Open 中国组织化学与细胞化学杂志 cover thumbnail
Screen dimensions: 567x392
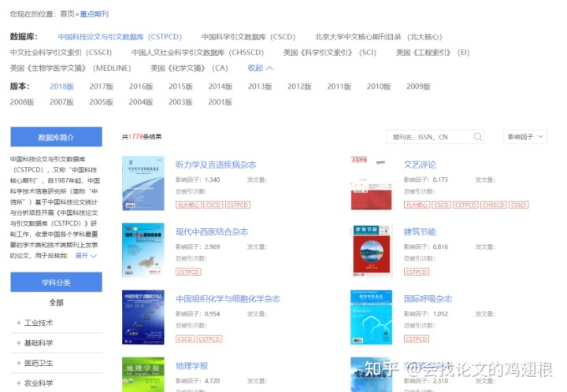(143, 317)
